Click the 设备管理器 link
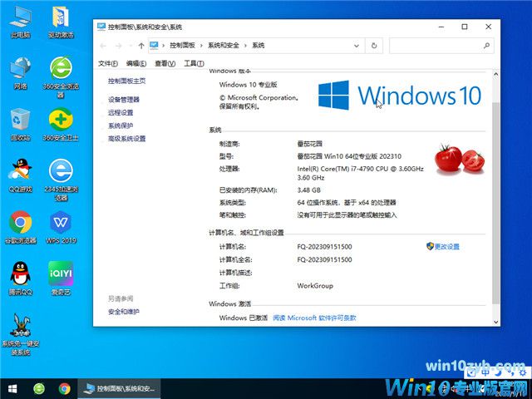 point(124,99)
